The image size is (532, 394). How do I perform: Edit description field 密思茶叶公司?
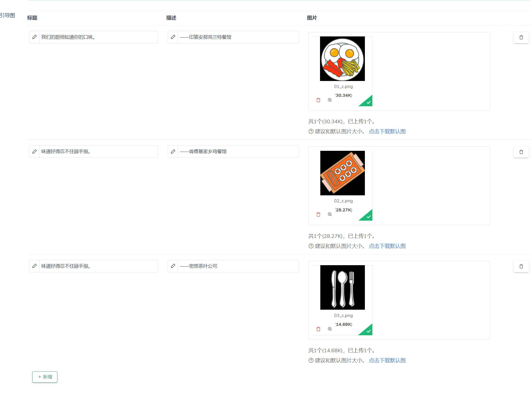(x=238, y=266)
